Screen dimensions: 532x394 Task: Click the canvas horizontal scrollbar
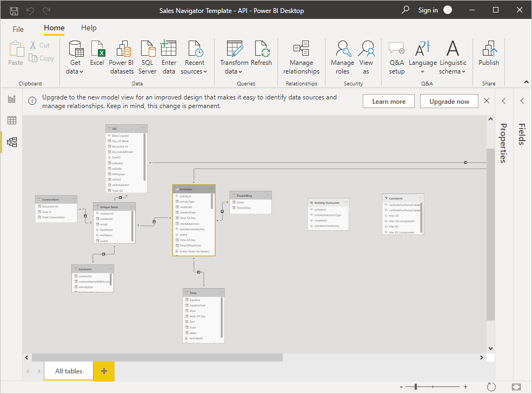157,357
